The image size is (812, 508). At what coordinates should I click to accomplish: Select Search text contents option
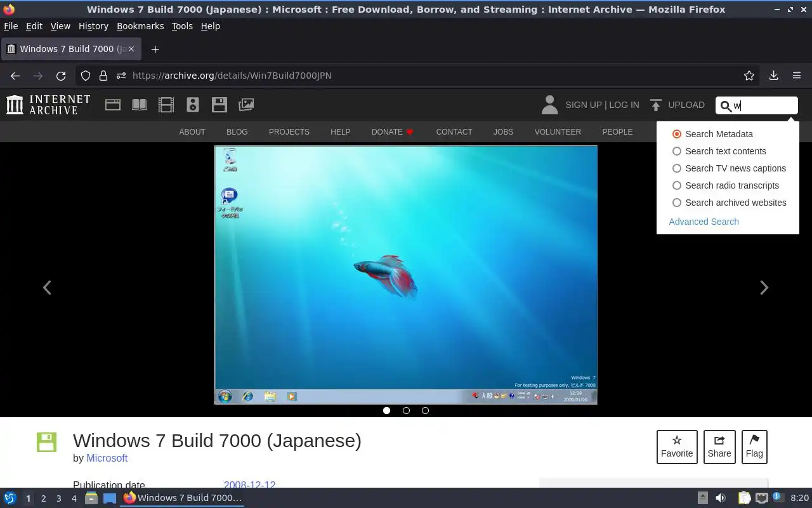tap(719, 151)
